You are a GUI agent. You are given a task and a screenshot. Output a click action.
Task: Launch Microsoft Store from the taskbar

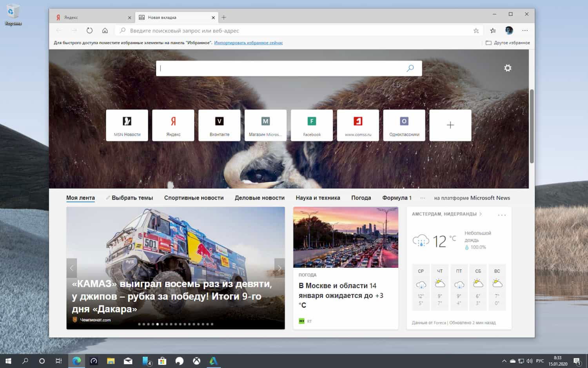[162, 361]
